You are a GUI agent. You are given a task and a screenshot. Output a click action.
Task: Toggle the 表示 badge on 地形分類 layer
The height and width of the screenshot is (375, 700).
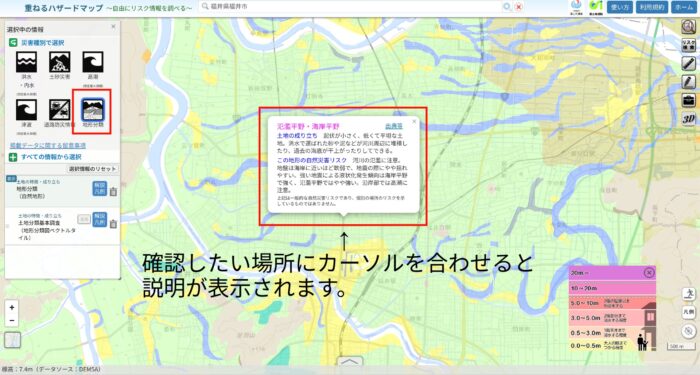tap(11, 179)
